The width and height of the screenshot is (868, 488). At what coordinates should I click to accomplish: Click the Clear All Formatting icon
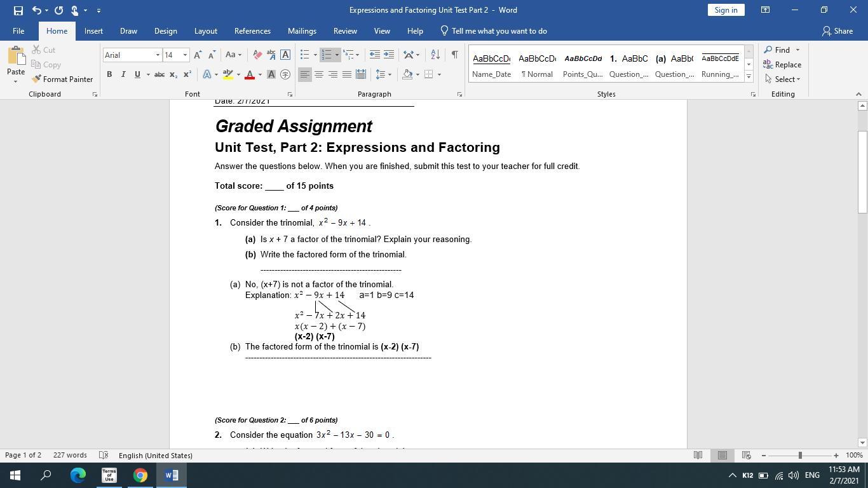tap(257, 55)
